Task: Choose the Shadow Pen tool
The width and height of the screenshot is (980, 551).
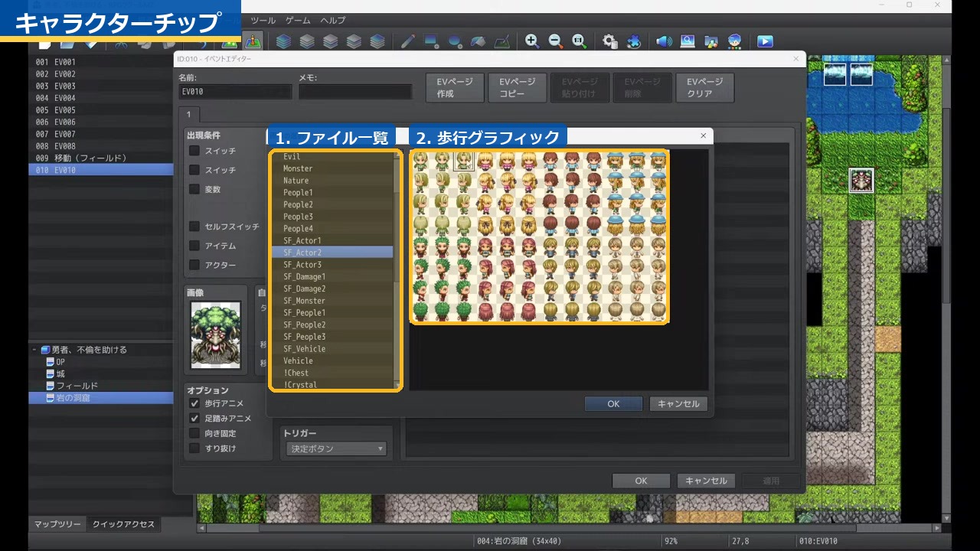Action: tap(501, 41)
